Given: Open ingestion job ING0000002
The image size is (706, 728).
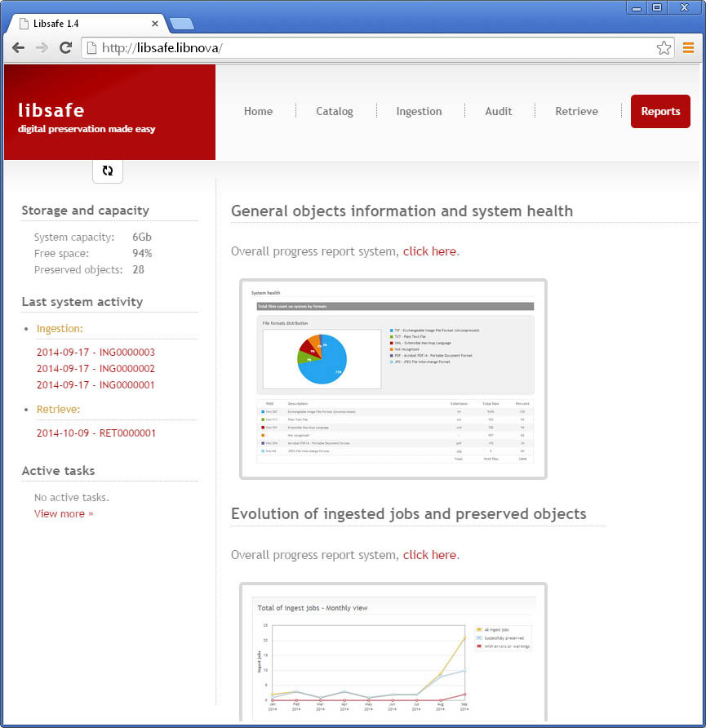Looking at the screenshot, I should click(95, 369).
